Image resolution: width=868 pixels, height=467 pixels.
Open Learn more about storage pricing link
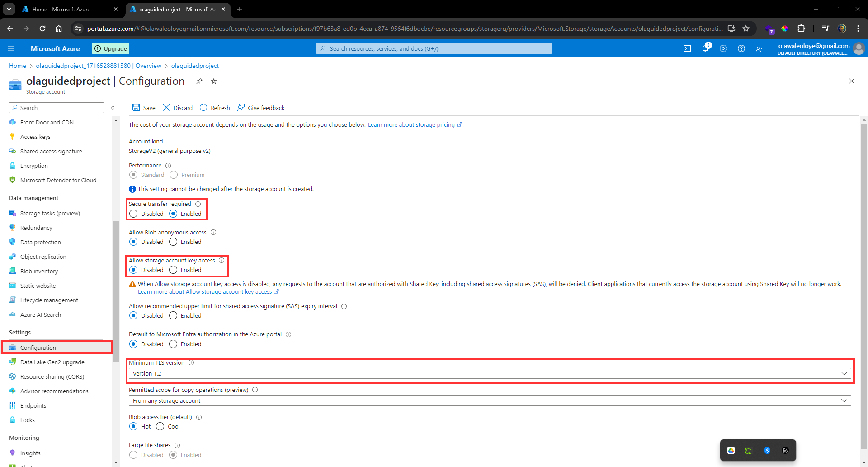(415, 125)
